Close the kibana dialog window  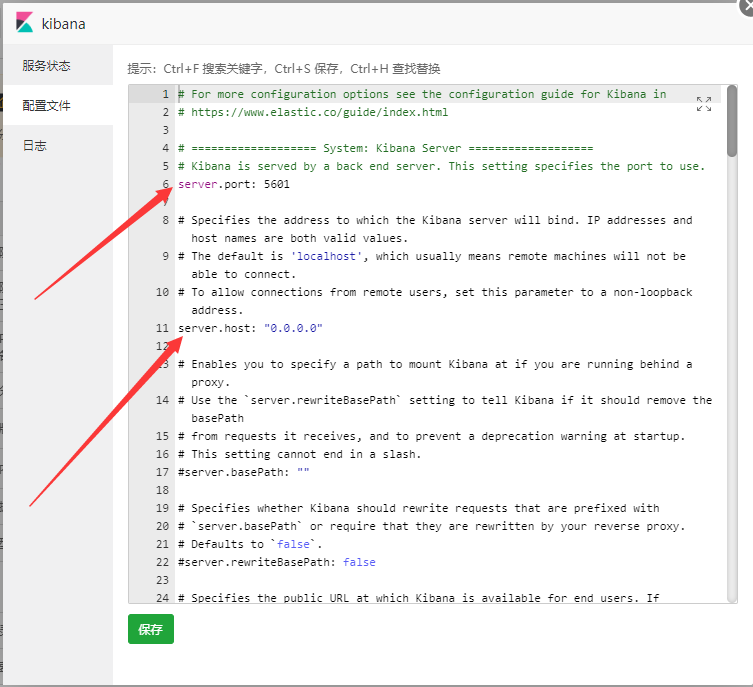click(x=747, y=7)
